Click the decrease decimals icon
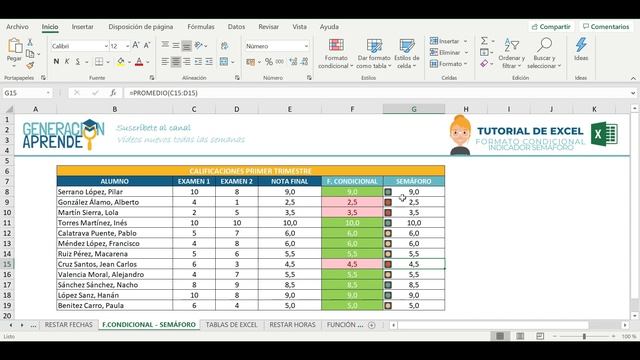640x360 pixels. 304,62
